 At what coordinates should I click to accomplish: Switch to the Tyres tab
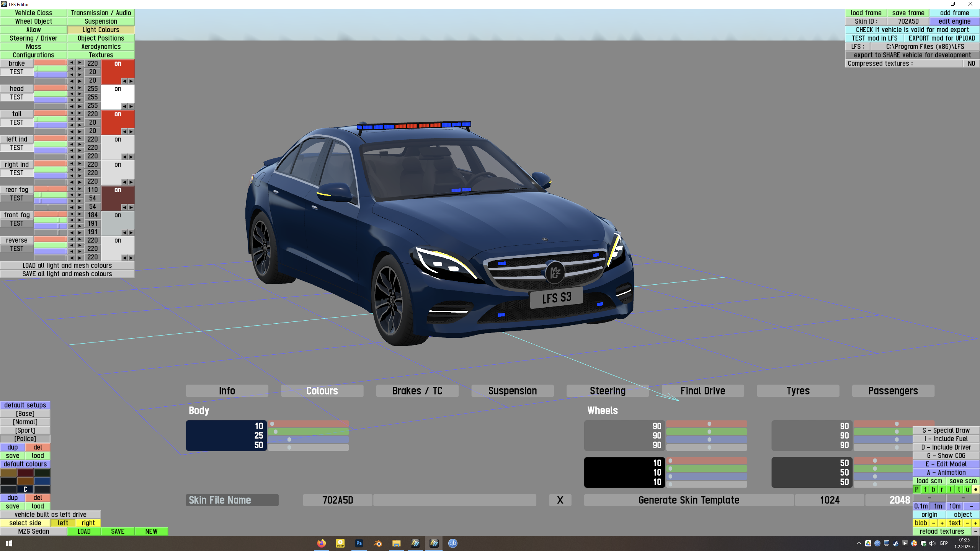pos(798,391)
